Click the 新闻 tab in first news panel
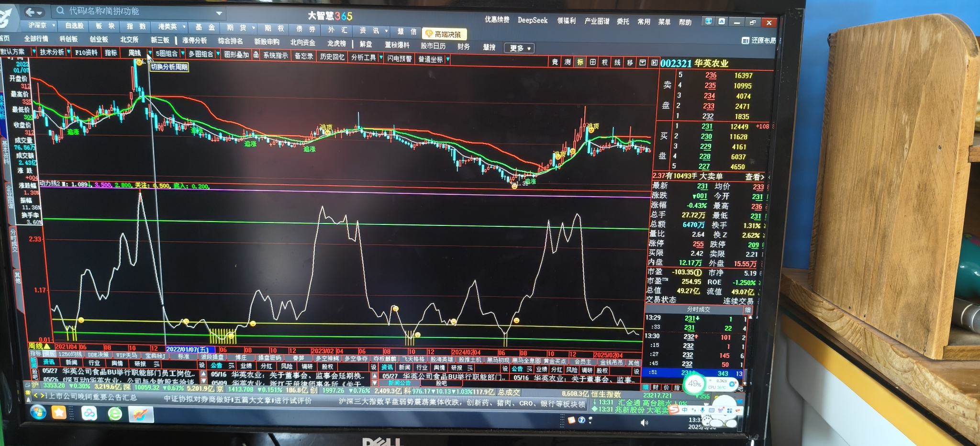 [71, 363]
